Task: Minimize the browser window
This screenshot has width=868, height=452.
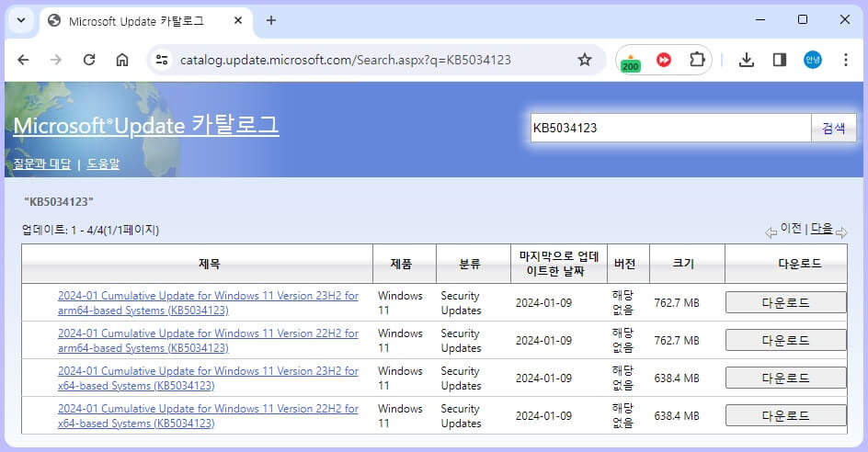Action: (x=760, y=20)
